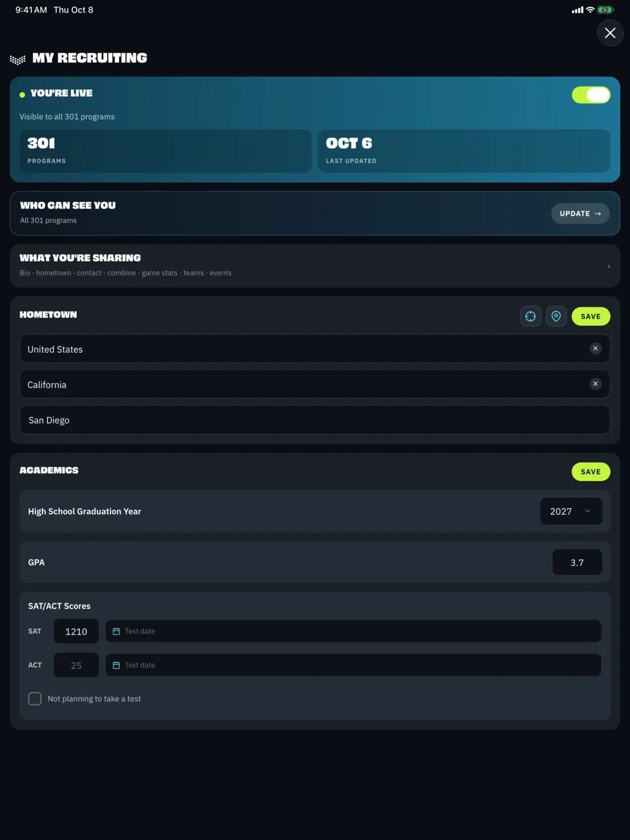Screen dimensions: 630x840
Task: Tap the My Recruiting logo icon
Action: click(18, 60)
